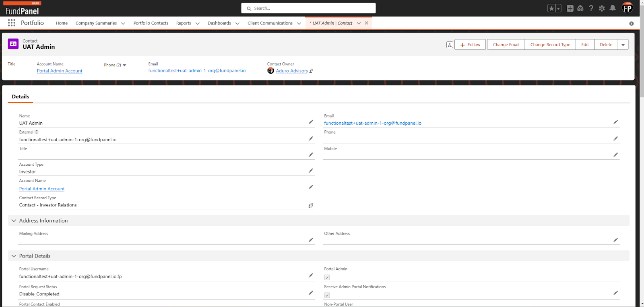Click the Contact record purple icon

[x=13, y=44]
